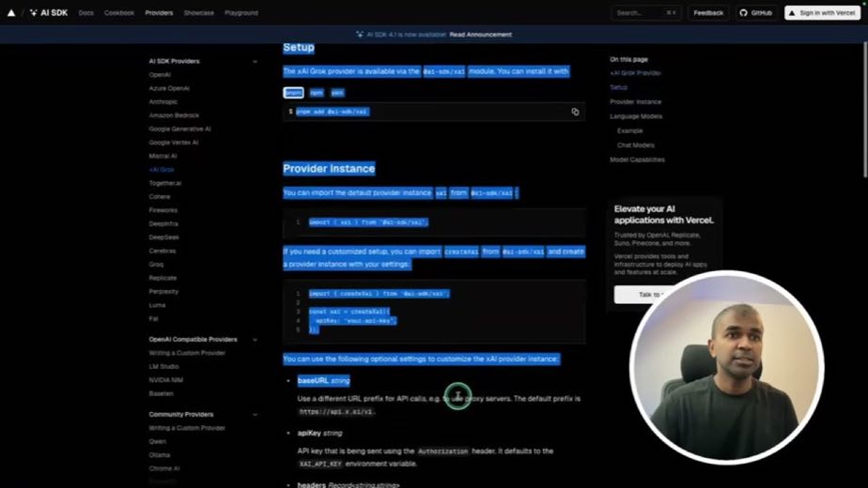Open the Feedback button
This screenshot has width=868, height=488.
point(708,13)
